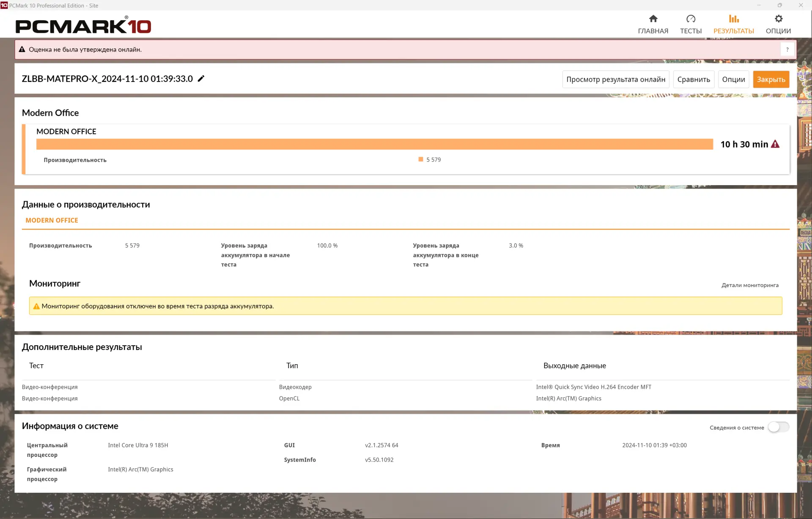812x519 pixels.
Task: Click the result name ZLBB-MATEPRO-X_2024-11-10
Action: pos(107,79)
